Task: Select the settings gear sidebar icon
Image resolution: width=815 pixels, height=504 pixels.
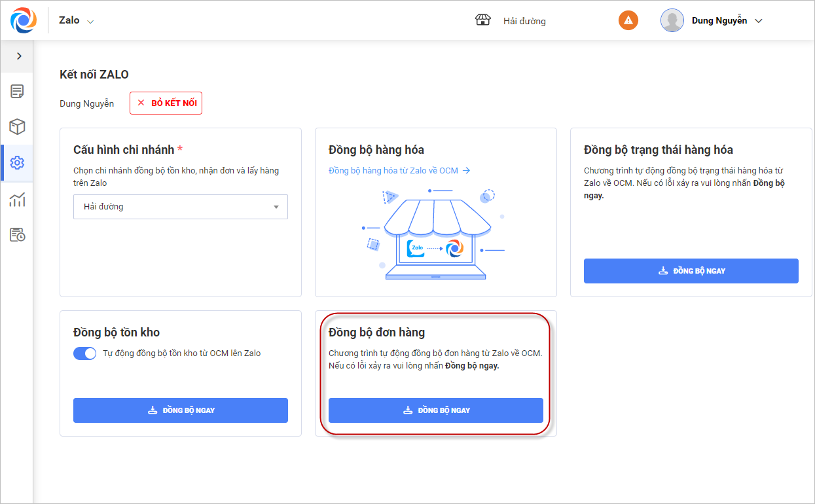Action: coord(17,163)
